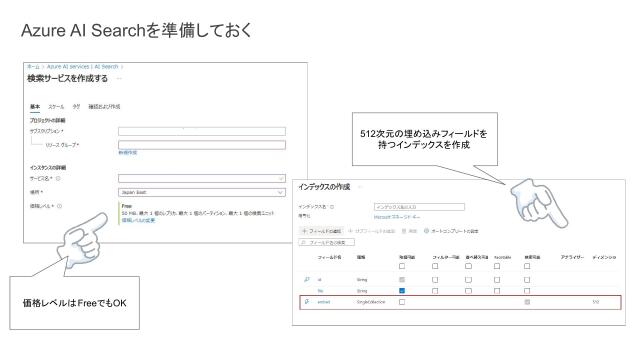Toggle 検索可能 checkbox in id row
Image resolution: width=640 pixels, height=360 pixels.
pyautogui.click(x=527, y=280)
